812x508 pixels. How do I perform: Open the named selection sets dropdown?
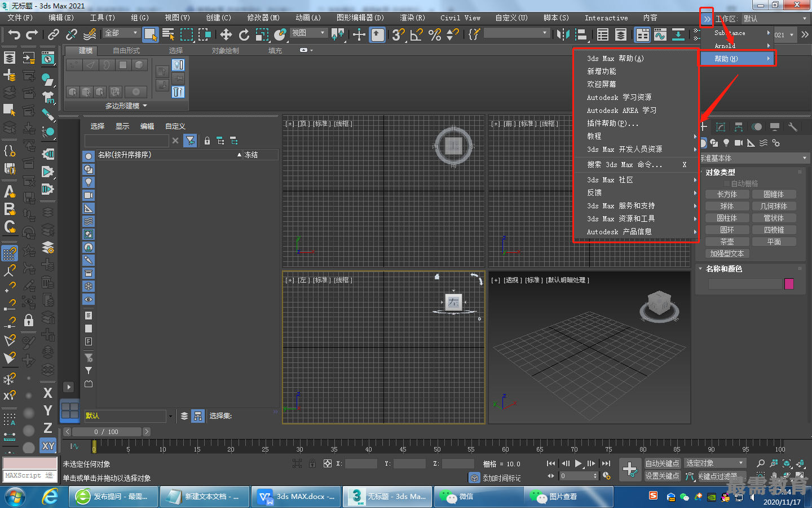[x=517, y=33]
